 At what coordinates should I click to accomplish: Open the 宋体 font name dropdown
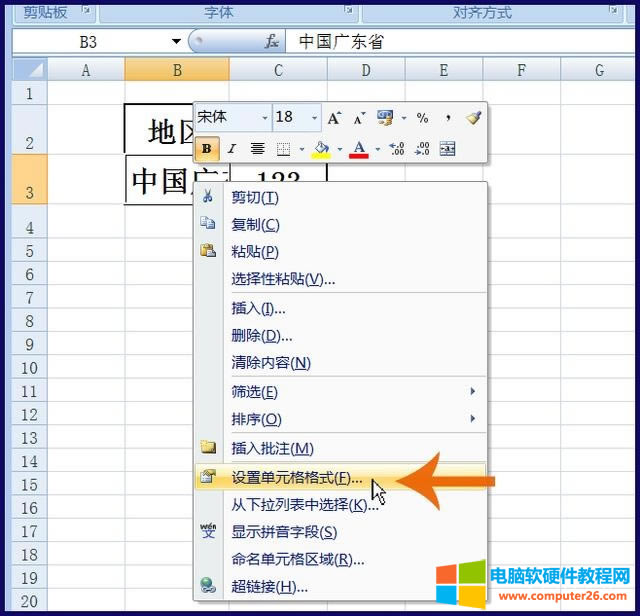[264, 118]
